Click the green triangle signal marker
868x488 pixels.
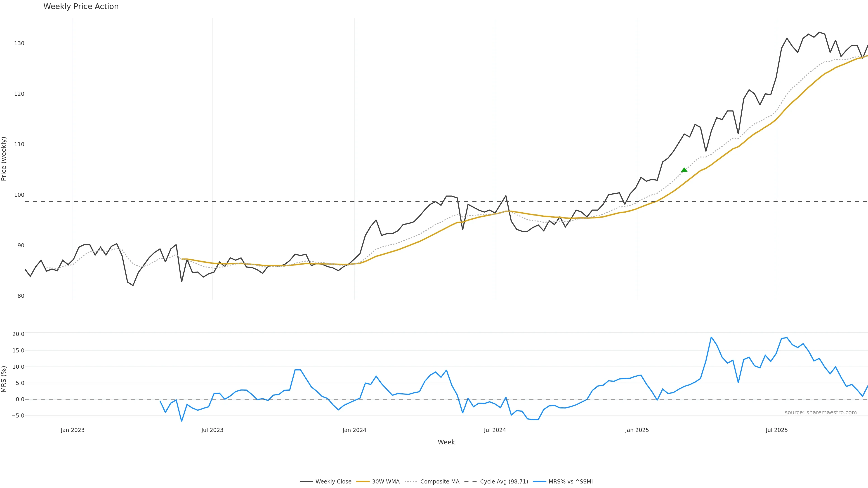pyautogui.click(x=684, y=170)
